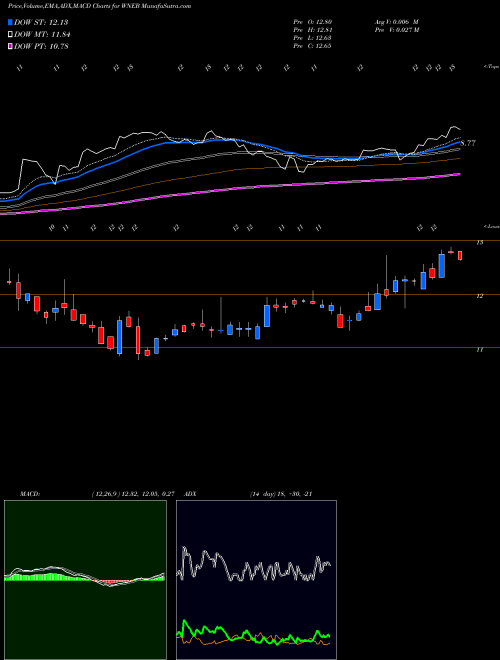Open the green MACD histogram chart panel

click(85, 580)
